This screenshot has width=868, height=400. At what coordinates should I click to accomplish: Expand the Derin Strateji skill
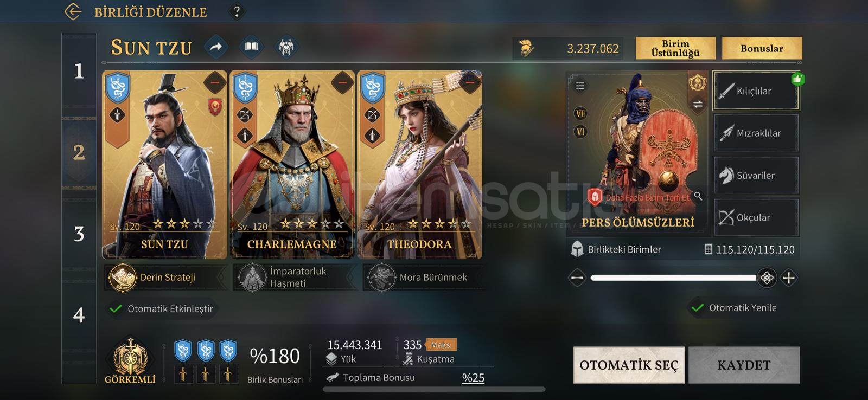165,278
